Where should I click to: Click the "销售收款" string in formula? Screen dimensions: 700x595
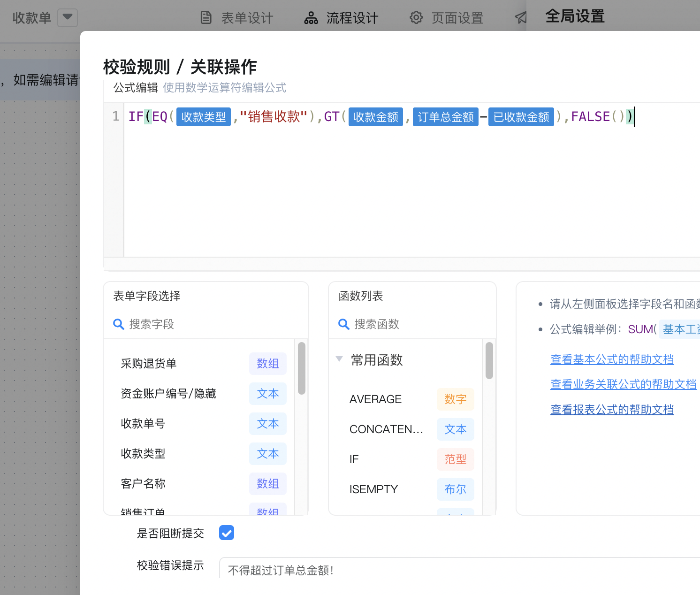tap(274, 116)
